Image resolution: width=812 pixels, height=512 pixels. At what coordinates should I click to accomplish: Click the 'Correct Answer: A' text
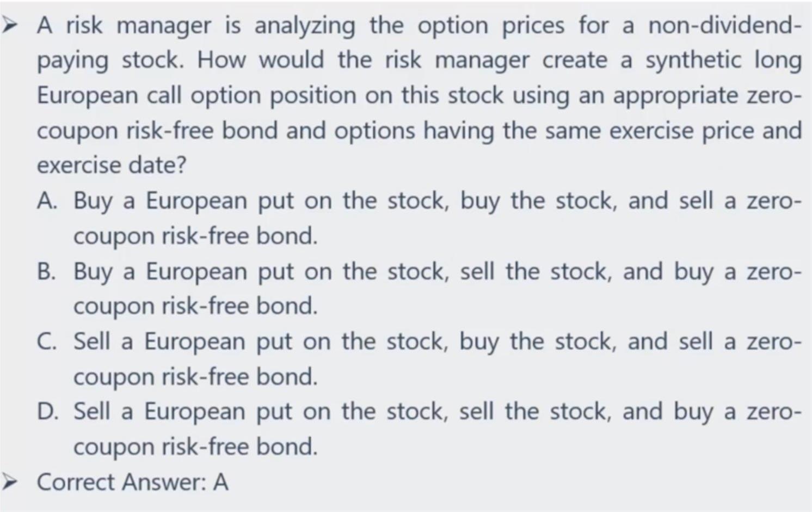(x=133, y=482)
